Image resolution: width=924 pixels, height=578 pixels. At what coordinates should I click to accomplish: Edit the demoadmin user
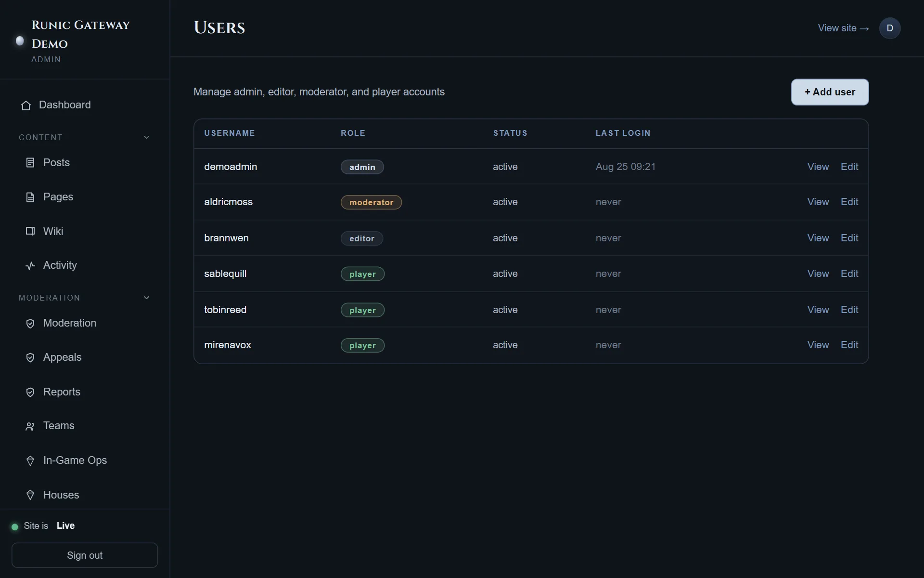(x=849, y=167)
